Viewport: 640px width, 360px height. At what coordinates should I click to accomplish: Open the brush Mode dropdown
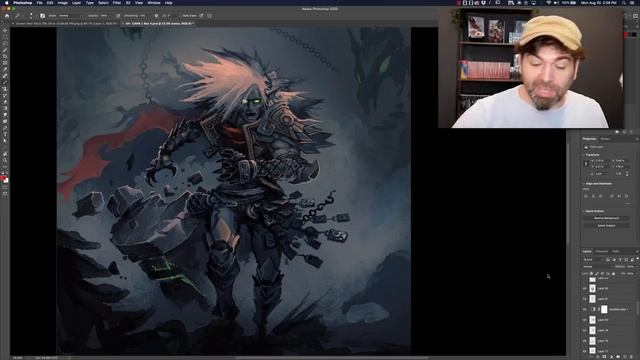pos(69,16)
